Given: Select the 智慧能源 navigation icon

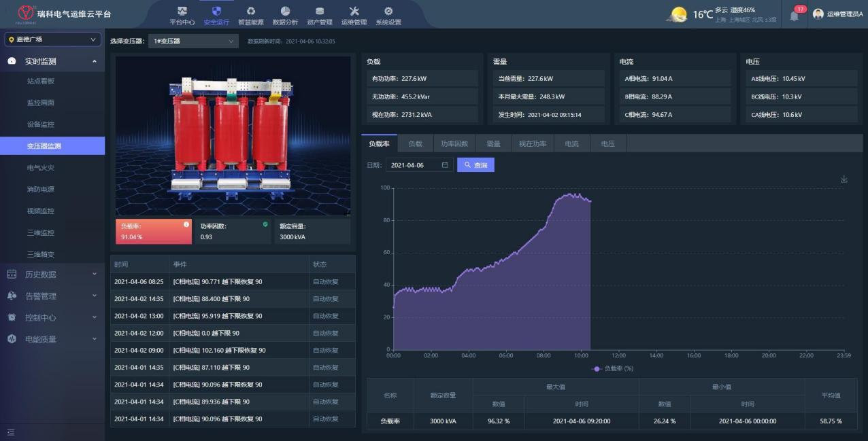Looking at the screenshot, I should click(250, 12).
